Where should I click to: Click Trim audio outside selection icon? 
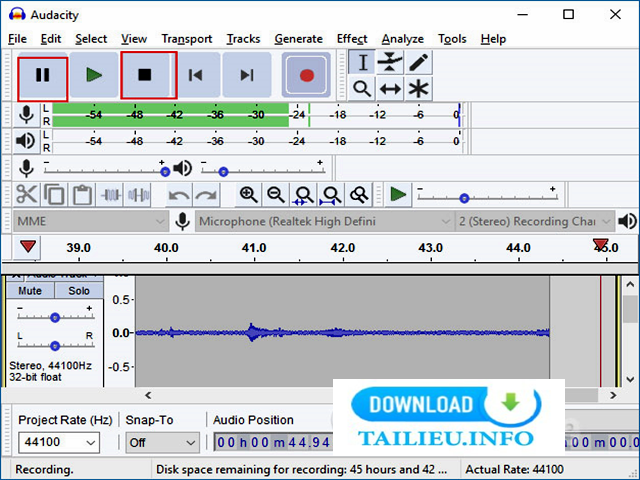[x=110, y=194]
